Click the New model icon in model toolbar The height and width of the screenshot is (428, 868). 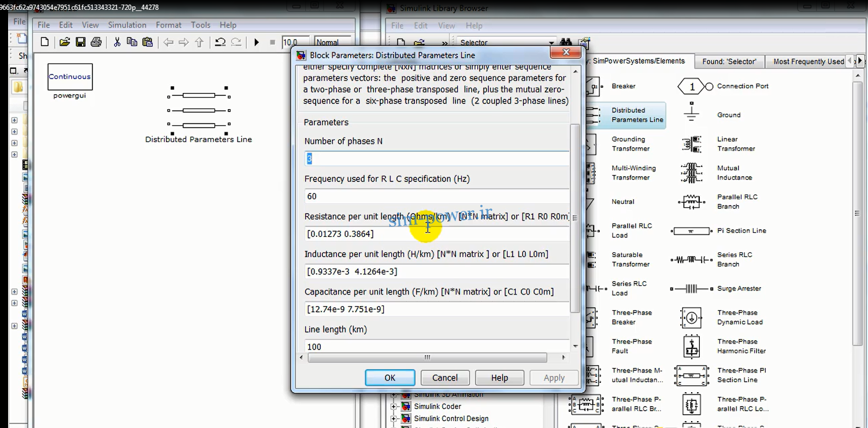point(44,42)
